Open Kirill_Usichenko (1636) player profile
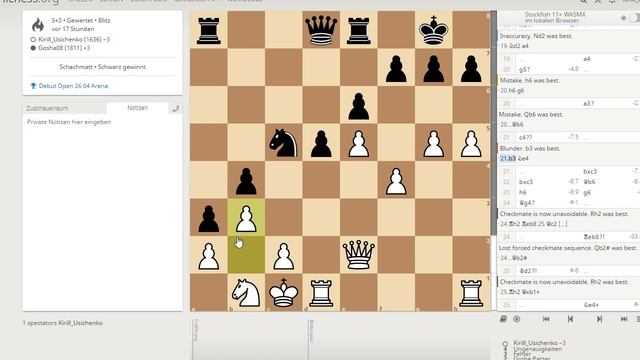This screenshot has width=640, height=360. (x=70, y=40)
